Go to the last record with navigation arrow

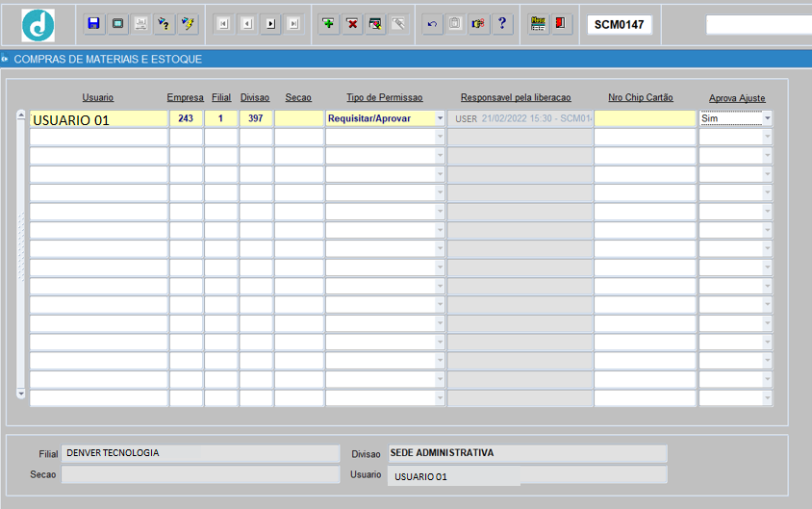pyautogui.click(x=293, y=24)
